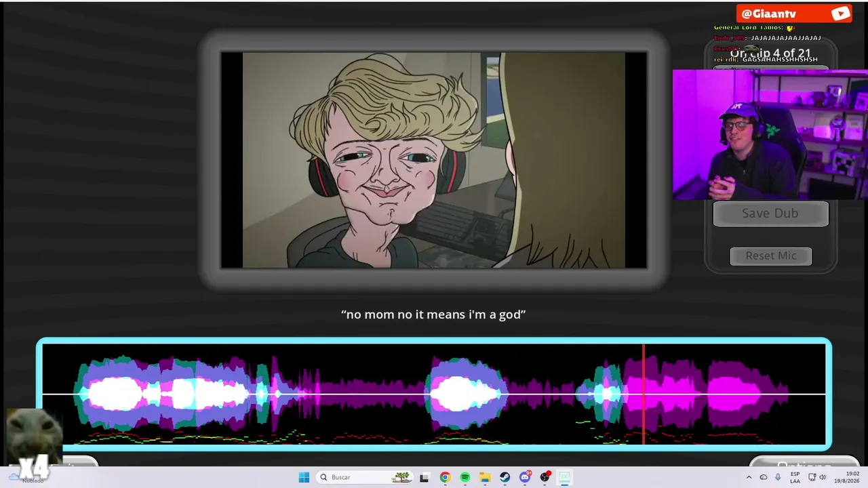Image resolution: width=868 pixels, height=488 pixels.
Task: Click the taskbar Buscar search box
Action: [x=365, y=477]
